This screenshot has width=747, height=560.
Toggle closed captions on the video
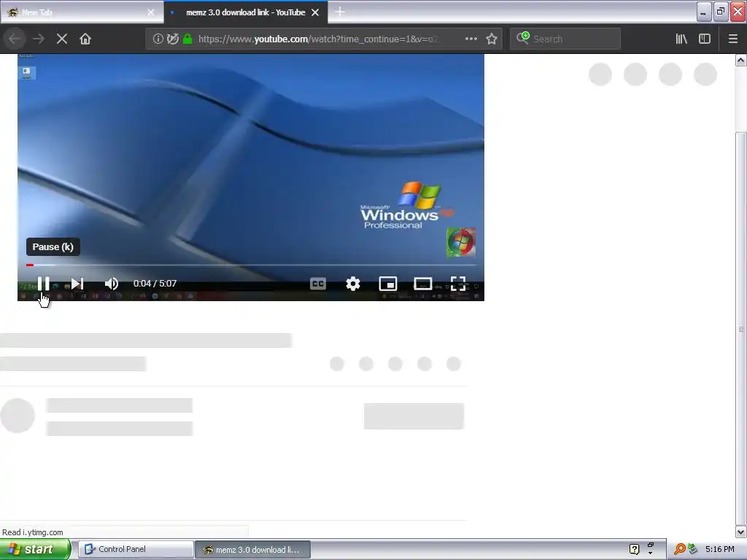pyautogui.click(x=318, y=284)
